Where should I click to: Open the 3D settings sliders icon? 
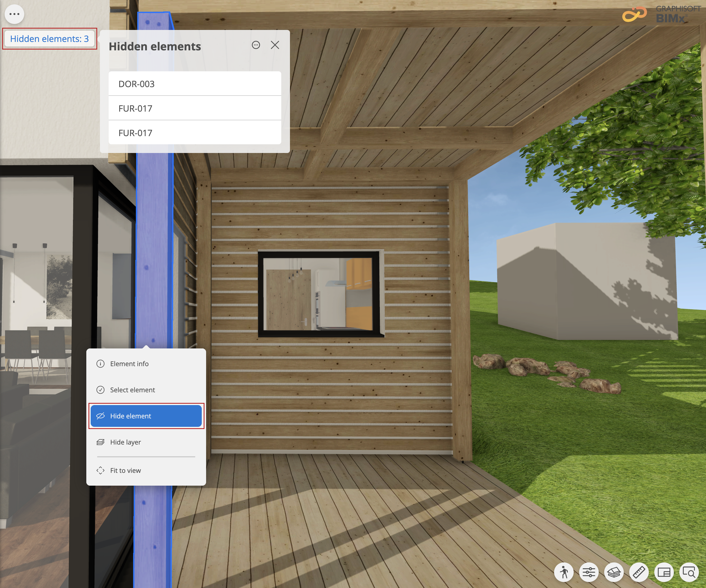tap(589, 572)
